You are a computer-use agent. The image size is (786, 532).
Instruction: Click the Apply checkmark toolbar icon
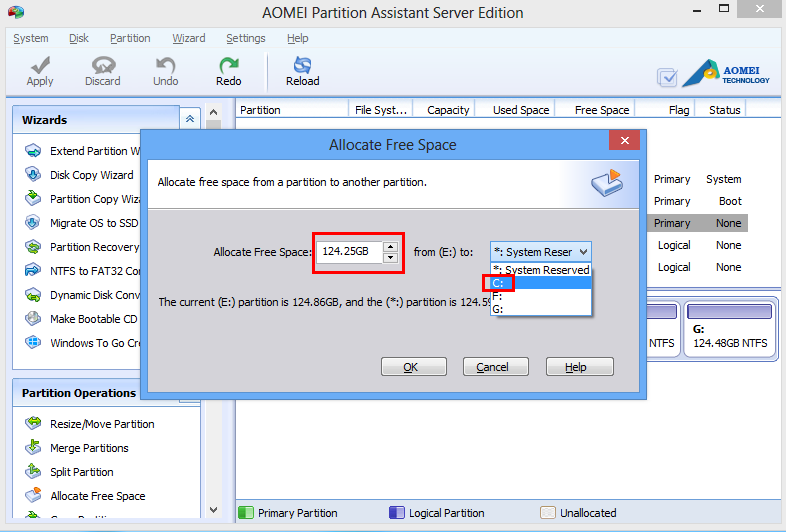40,65
